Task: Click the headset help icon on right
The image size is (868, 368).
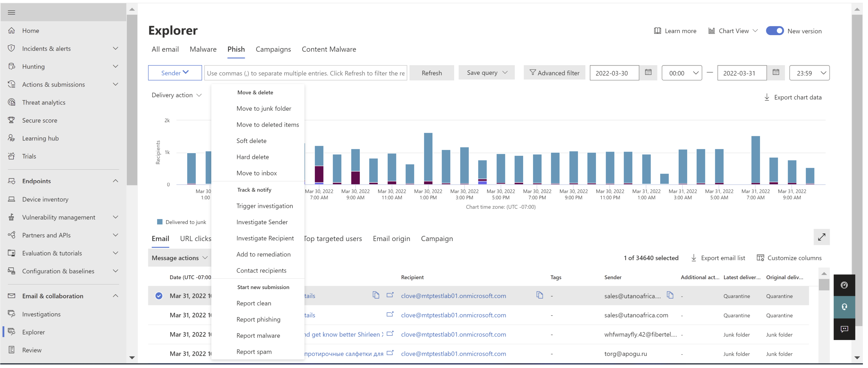Action: click(844, 307)
